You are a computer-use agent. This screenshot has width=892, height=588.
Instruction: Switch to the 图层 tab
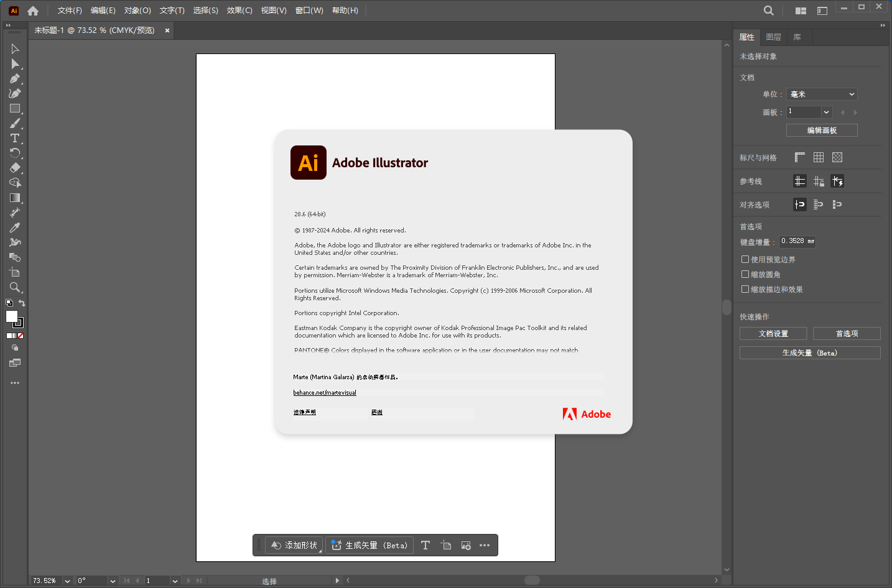coord(773,37)
